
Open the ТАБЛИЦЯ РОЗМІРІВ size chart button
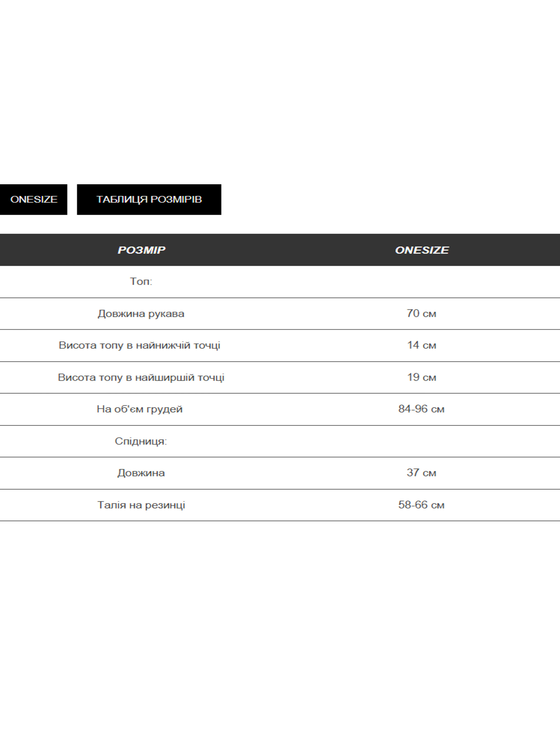pos(149,199)
